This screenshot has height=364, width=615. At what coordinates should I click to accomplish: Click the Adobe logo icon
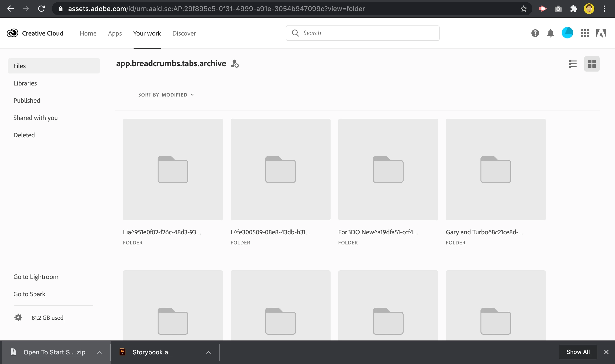pos(601,33)
